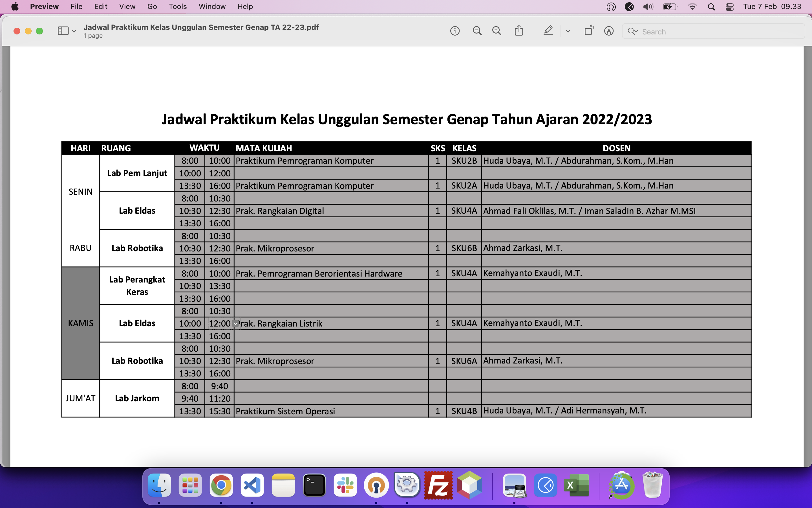Open the File menu
812x508 pixels.
pos(76,6)
